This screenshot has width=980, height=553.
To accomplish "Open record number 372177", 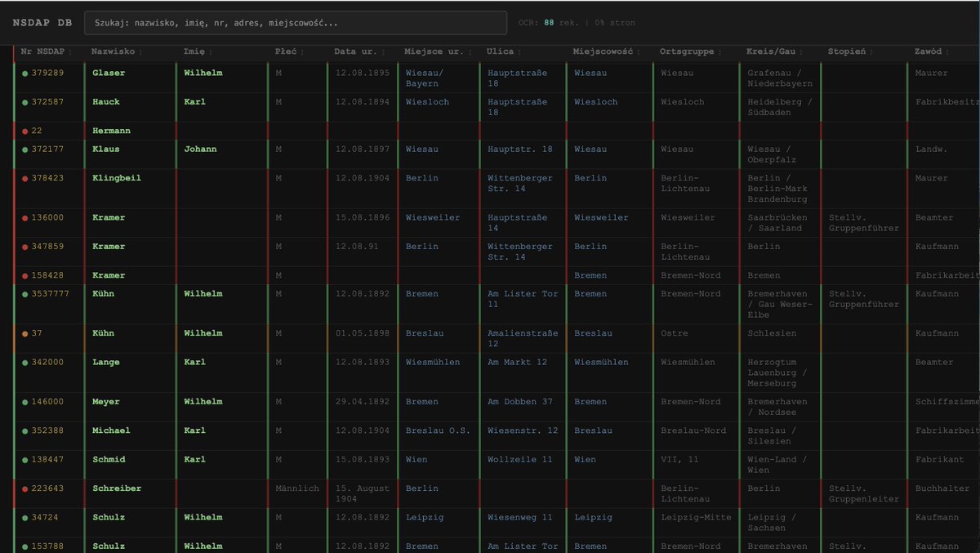I will [47, 149].
